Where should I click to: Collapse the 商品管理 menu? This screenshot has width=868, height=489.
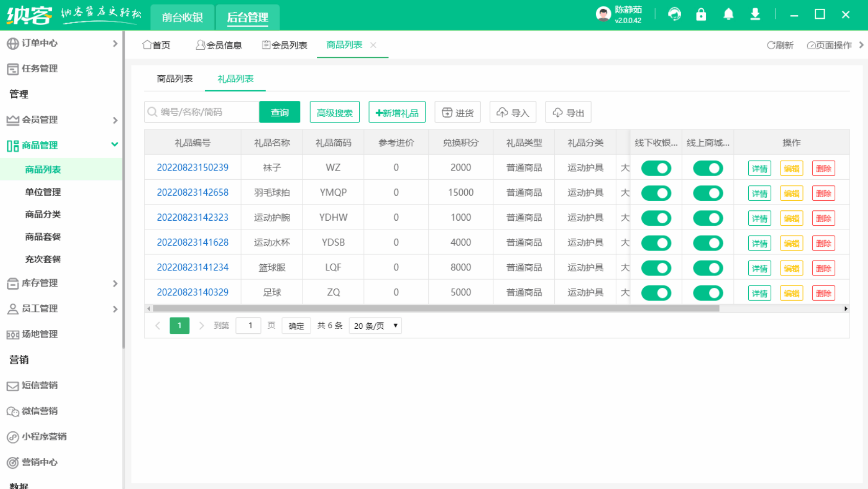click(41, 145)
